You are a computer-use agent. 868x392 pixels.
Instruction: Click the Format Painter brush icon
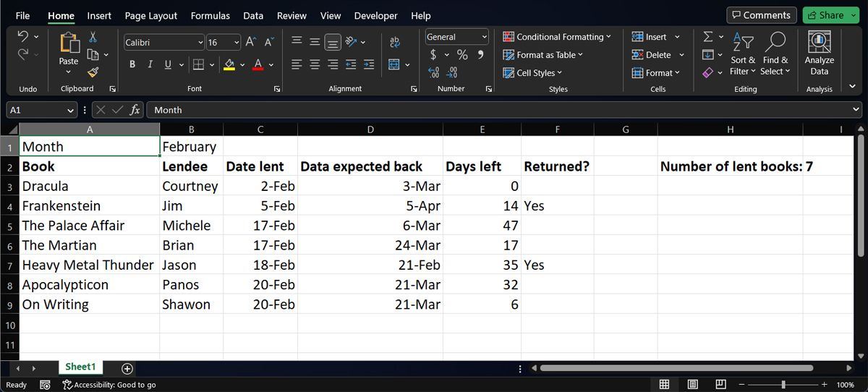point(93,72)
